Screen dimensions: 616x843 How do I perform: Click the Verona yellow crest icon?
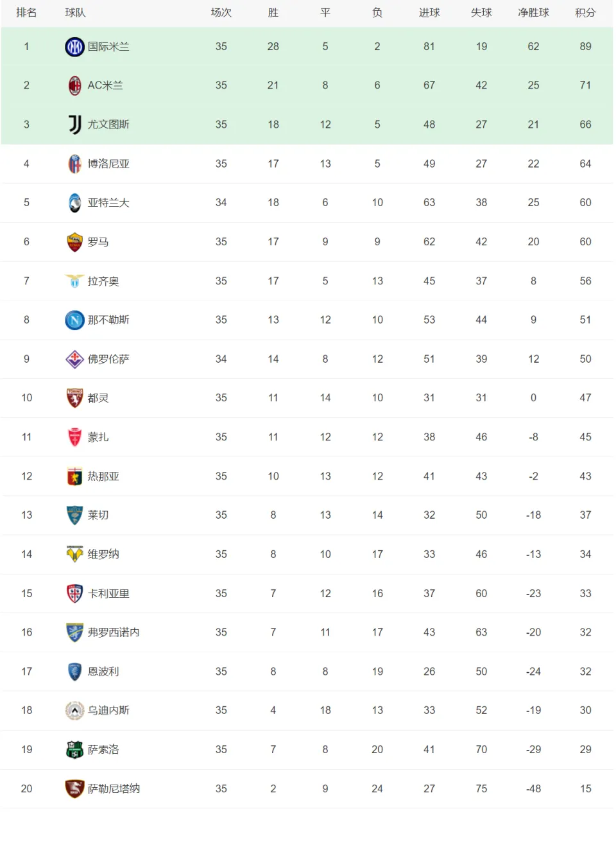[74, 554]
